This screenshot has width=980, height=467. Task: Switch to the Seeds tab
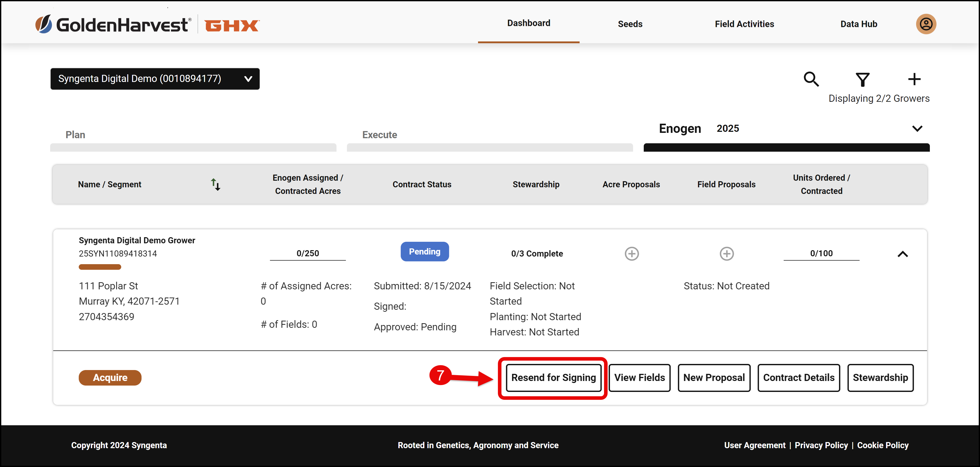tap(630, 24)
